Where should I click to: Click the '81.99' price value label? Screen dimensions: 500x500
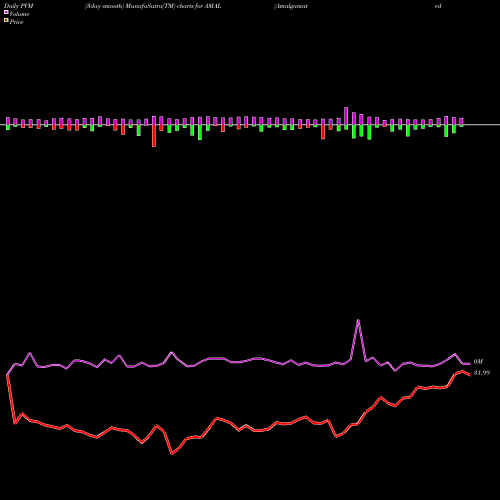pyautogui.click(x=482, y=373)
